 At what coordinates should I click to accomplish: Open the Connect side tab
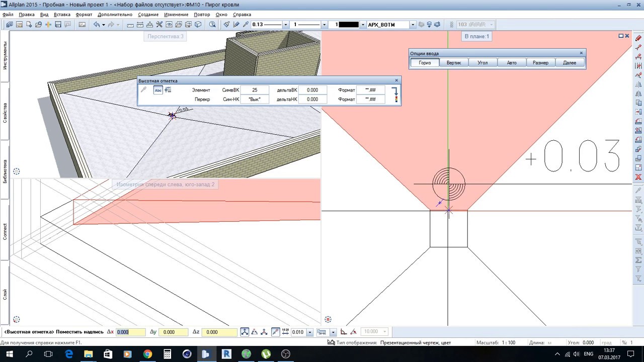(5, 231)
